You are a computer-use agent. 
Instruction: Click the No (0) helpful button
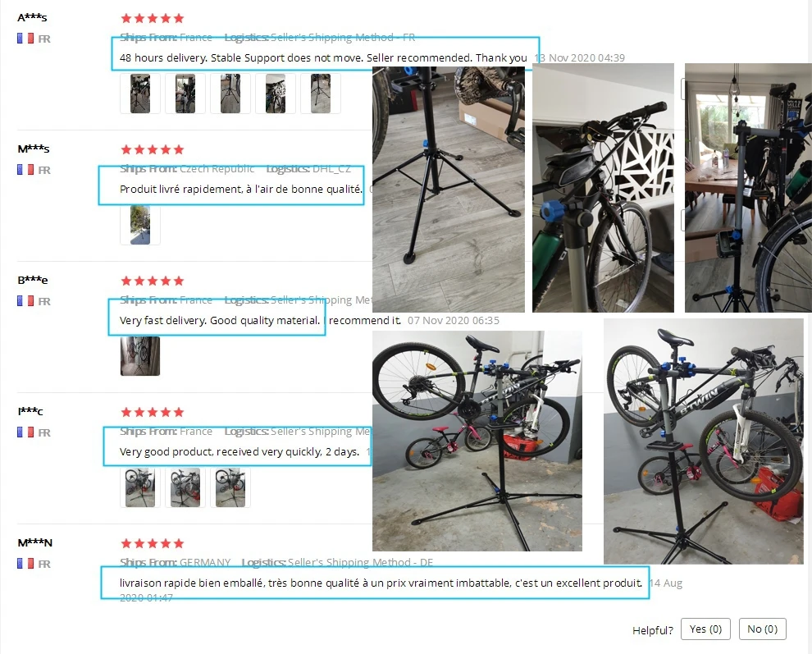(x=762, y=629)
